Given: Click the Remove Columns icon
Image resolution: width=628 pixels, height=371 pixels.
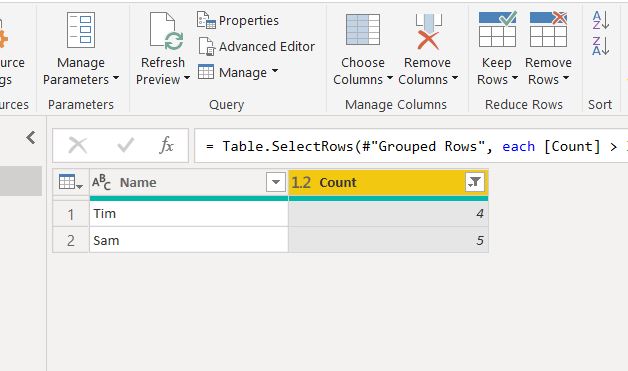Looking at the screenshot, I should pyautogui.click(x=428, y=31).
